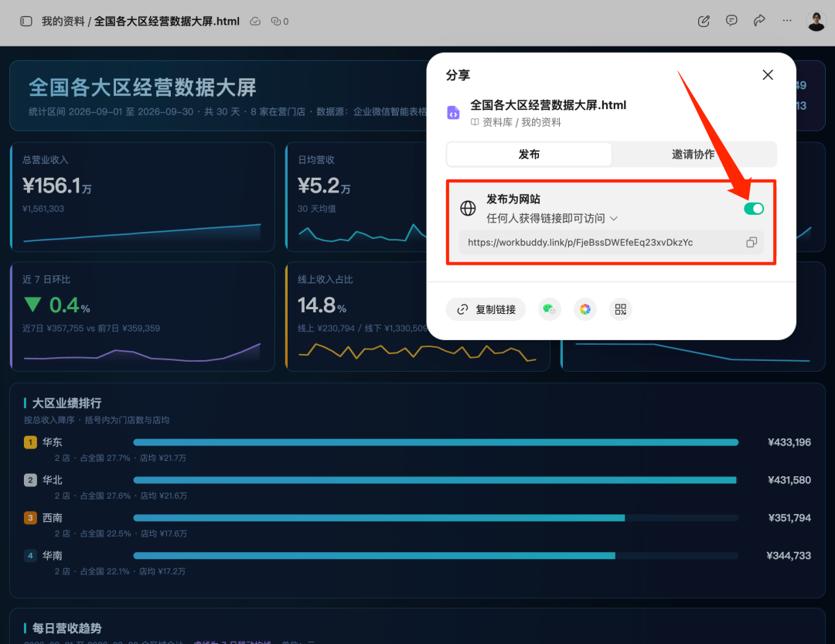Click 我的资料 breadcrumb link
The image size is (835, 644).
(x=63, y=22)
